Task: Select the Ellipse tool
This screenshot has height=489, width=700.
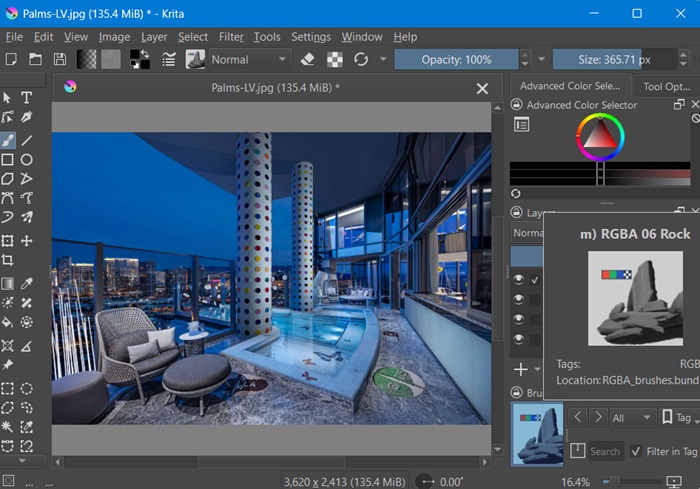Action: (27, 159)
